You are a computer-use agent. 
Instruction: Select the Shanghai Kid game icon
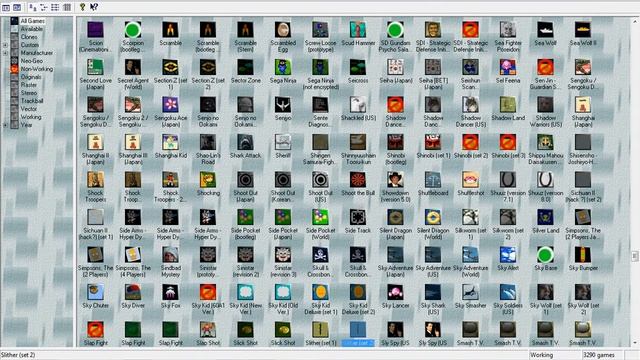[x=171, y=142]
